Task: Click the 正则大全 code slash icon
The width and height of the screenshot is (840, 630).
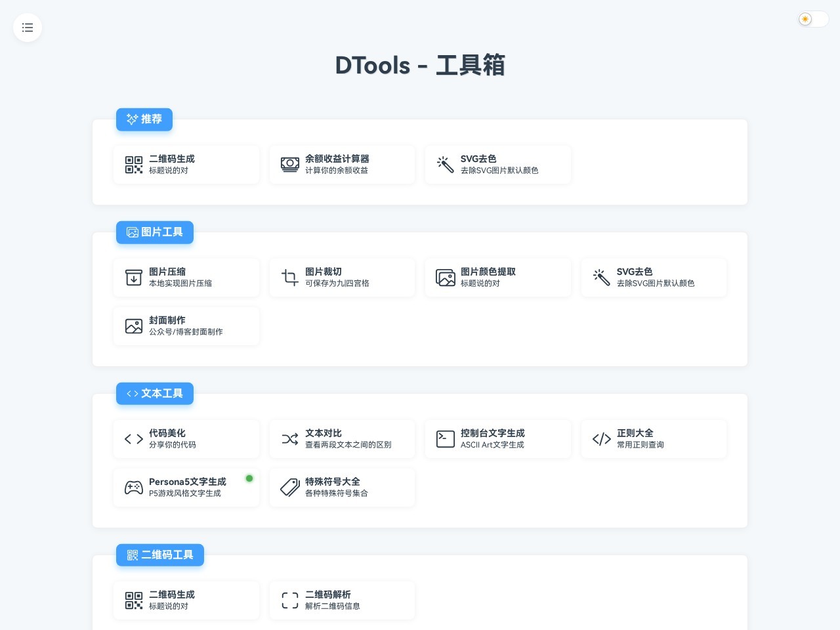Action: pyautogui.click(x=602, y=439)
